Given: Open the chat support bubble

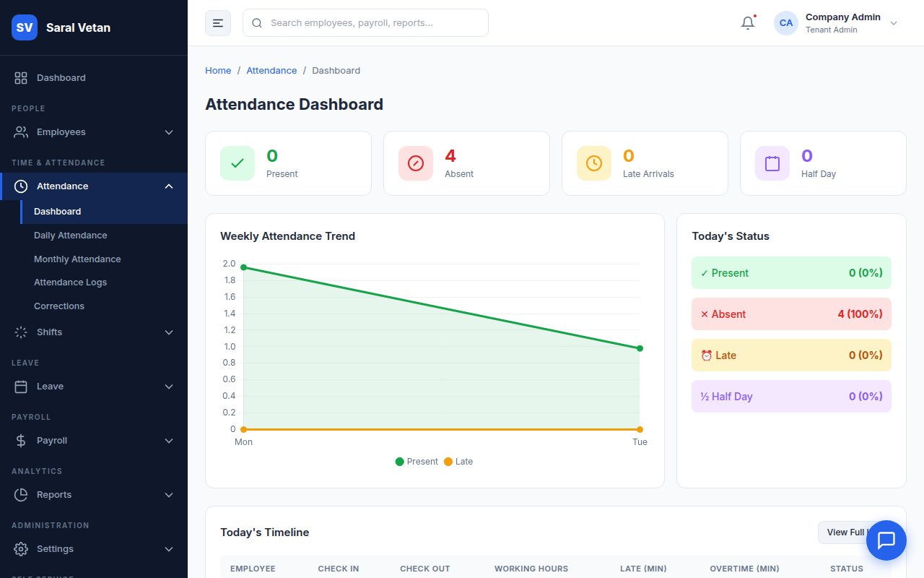Looking at the screenshot, I should 886,540.
